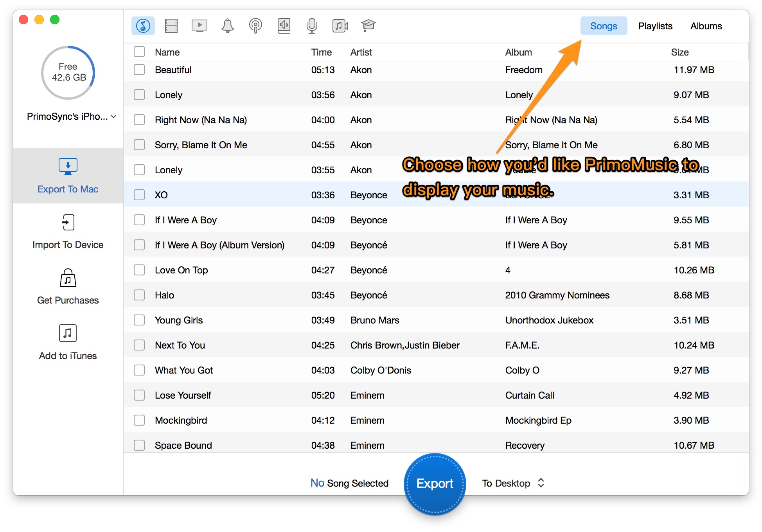Switch to the Songs view tab
The height and width of the screenshot is (532, 762).
[604, 26]
